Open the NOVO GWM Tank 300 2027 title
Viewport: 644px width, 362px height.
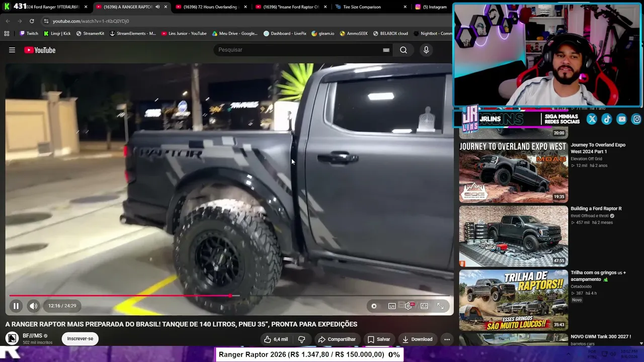click(x=601, y=337)
